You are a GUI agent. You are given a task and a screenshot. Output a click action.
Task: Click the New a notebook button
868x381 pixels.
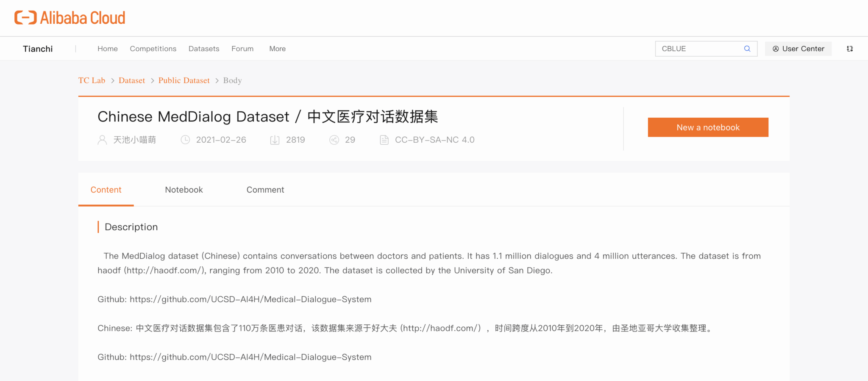tap(708, 127)
